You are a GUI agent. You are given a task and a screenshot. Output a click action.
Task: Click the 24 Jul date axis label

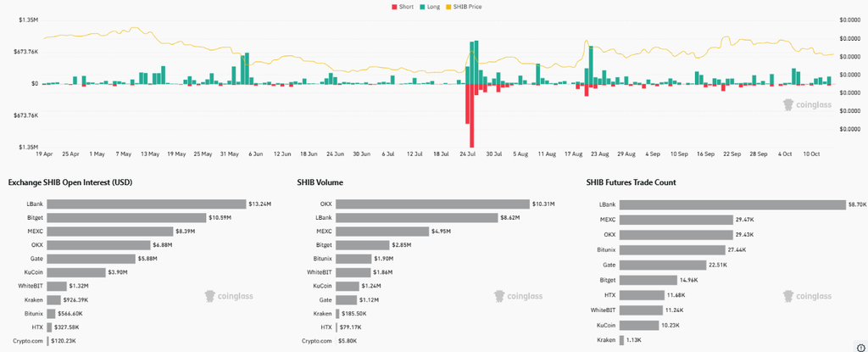pos(469,154)
